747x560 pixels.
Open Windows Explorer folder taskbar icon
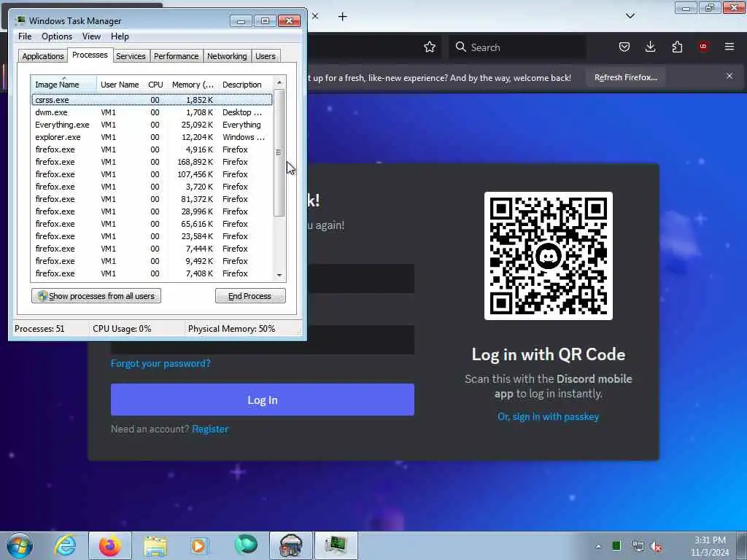pos(155,545)
